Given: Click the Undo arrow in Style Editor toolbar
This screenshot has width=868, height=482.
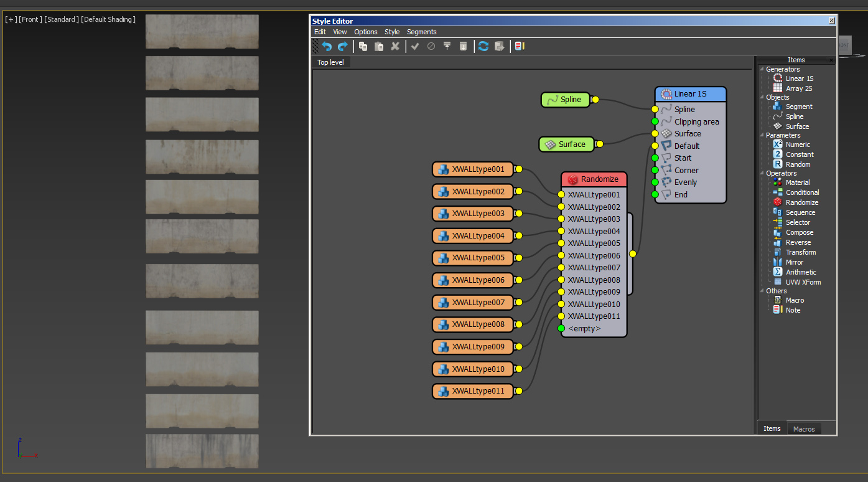Looking at the screenshot, I should pyautogui.click(x=327, y=47).
